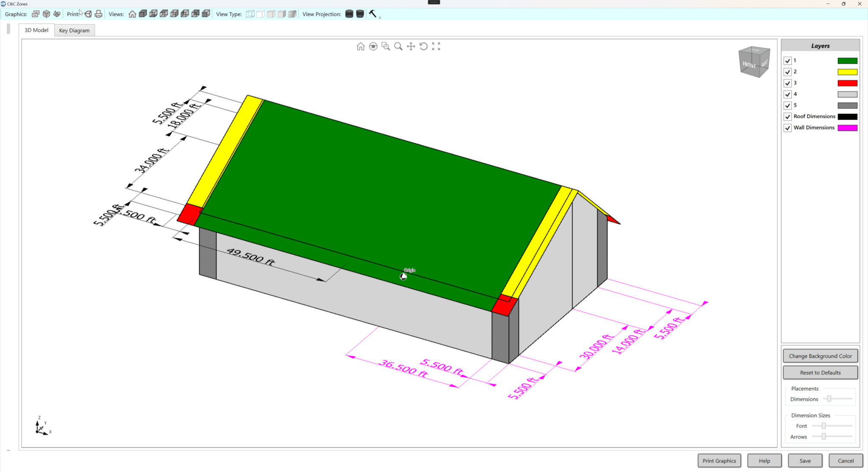Click Reset to Defaults
The image size is (868, 472).
[x=820, y=372]
